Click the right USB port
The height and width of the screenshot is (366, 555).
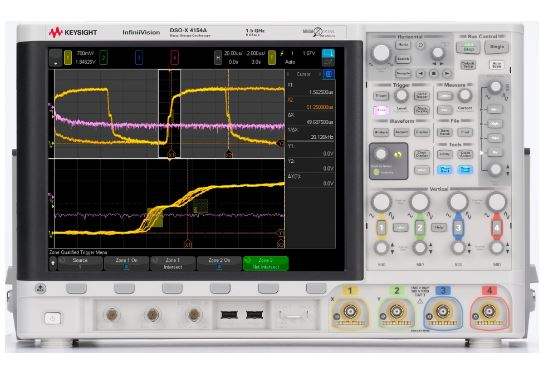click(x=254, y=314)
